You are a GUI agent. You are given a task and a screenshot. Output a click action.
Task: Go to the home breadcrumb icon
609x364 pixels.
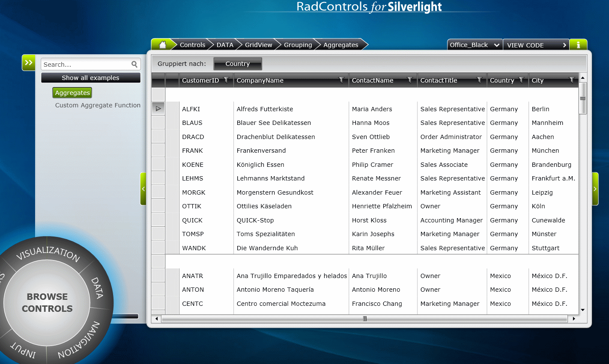click(162, 44)
